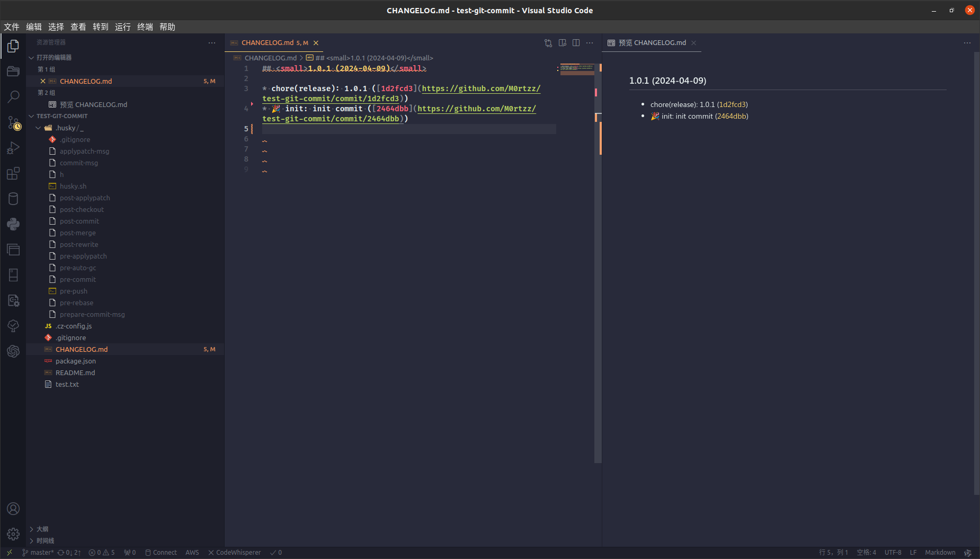Open the 文件 menu

tap(12, 26)
